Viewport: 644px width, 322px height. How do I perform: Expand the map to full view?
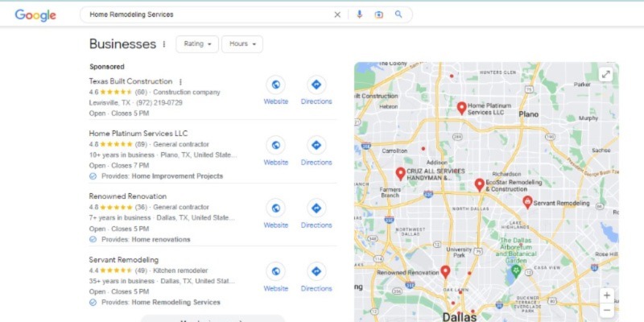point(606,74)
